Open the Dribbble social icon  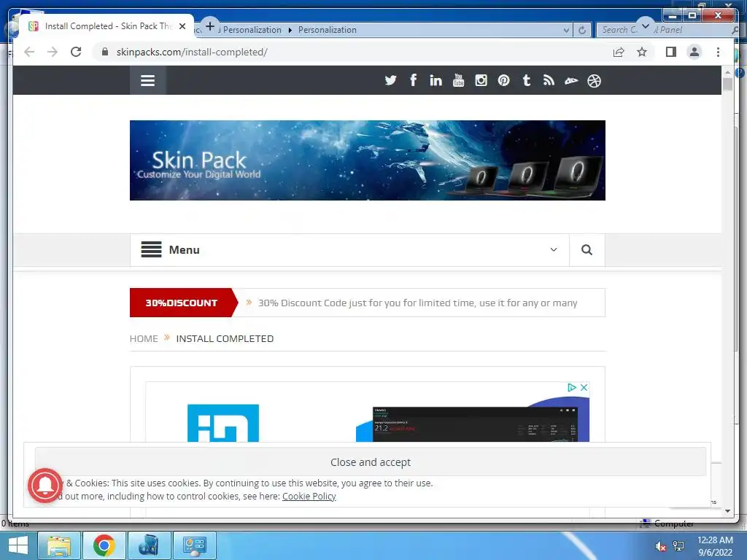click(594, 81)
